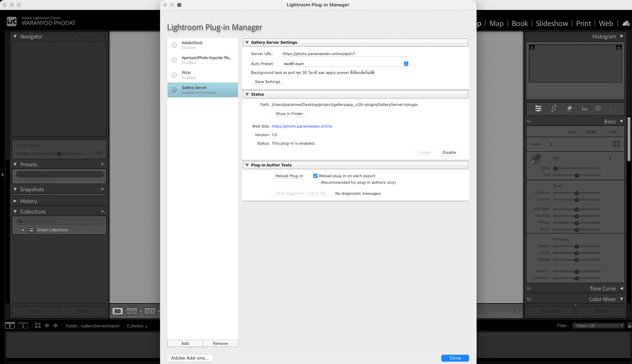Select the Flickr plug-in entry

coord(203,75)
